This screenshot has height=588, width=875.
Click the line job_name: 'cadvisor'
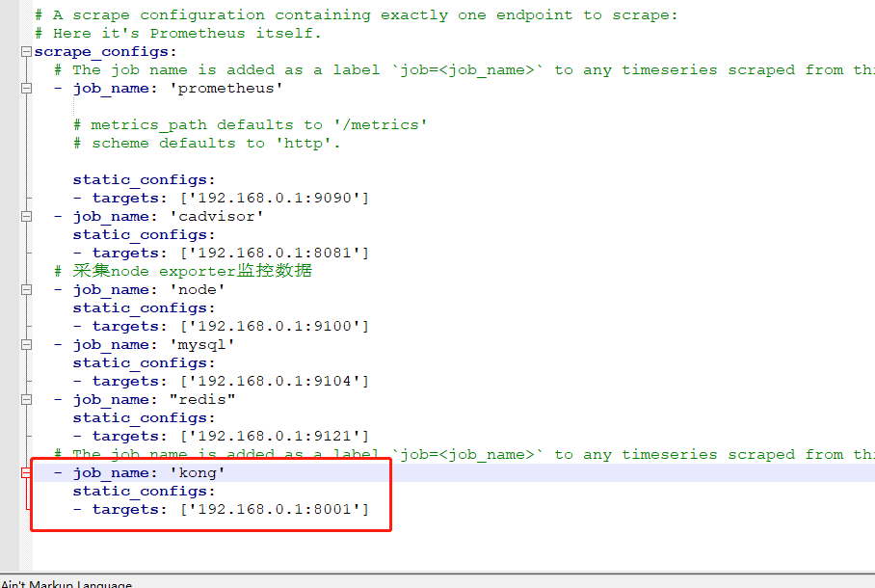click(x=158, y=217)
